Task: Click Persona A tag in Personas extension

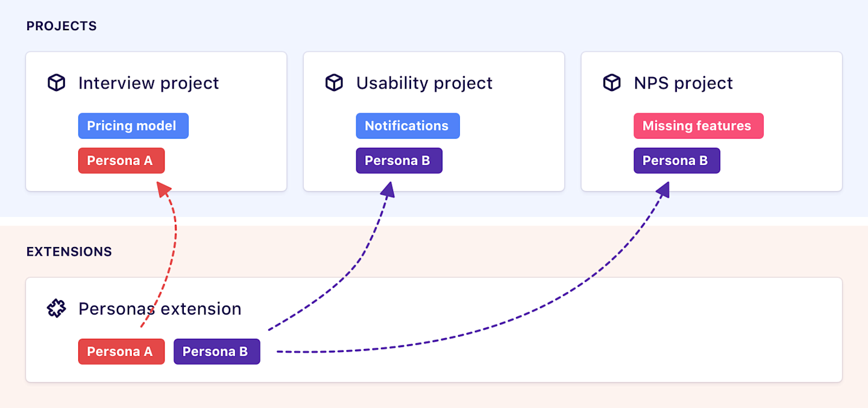Action: 121,352
